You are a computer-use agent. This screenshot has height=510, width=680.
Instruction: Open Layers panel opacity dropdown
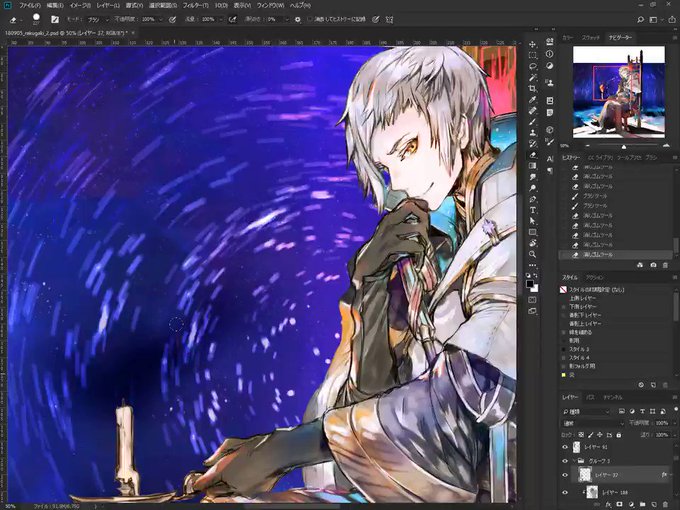pyautogui.click(x=674, y=423)
